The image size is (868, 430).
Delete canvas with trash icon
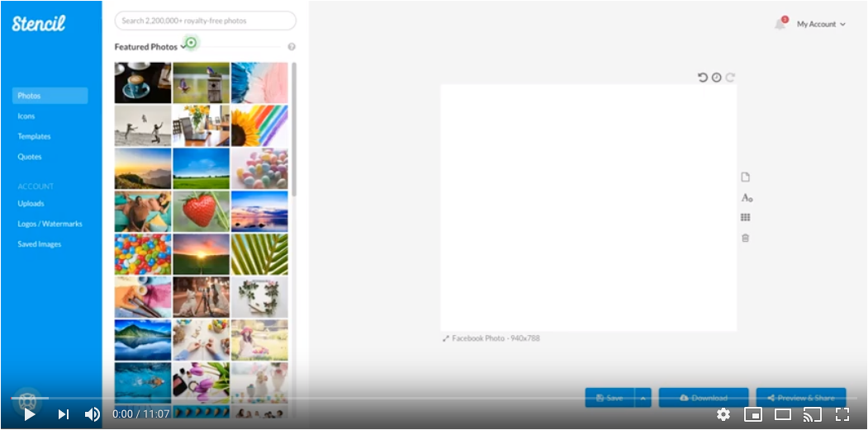coord(746,238)
